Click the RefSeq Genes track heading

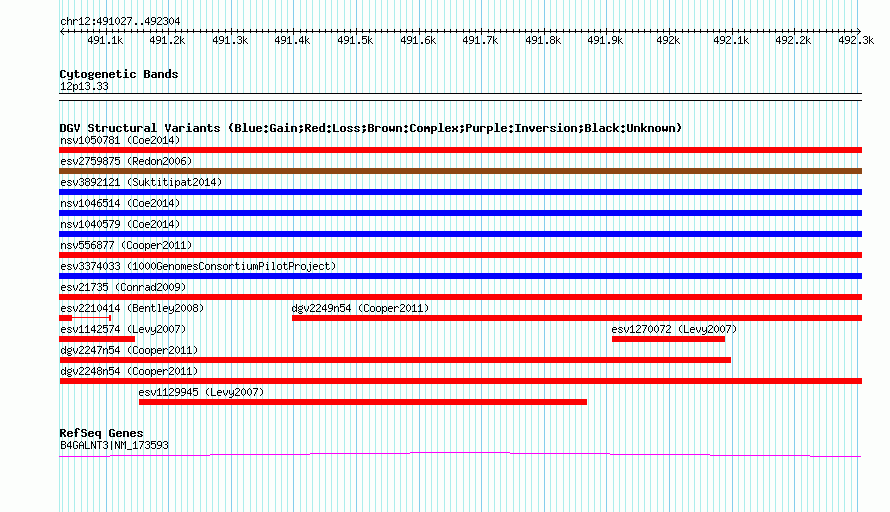point(101,433)
